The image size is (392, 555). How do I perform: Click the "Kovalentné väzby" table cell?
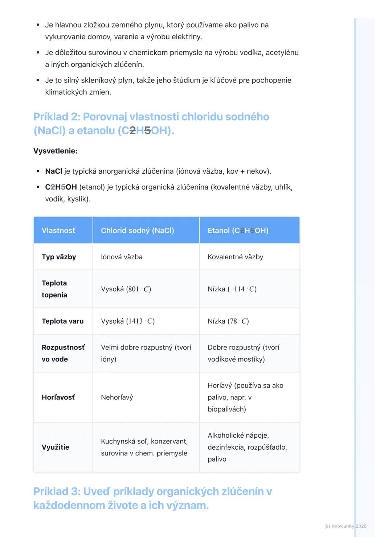pyautogui.click(x=235, y=257)
